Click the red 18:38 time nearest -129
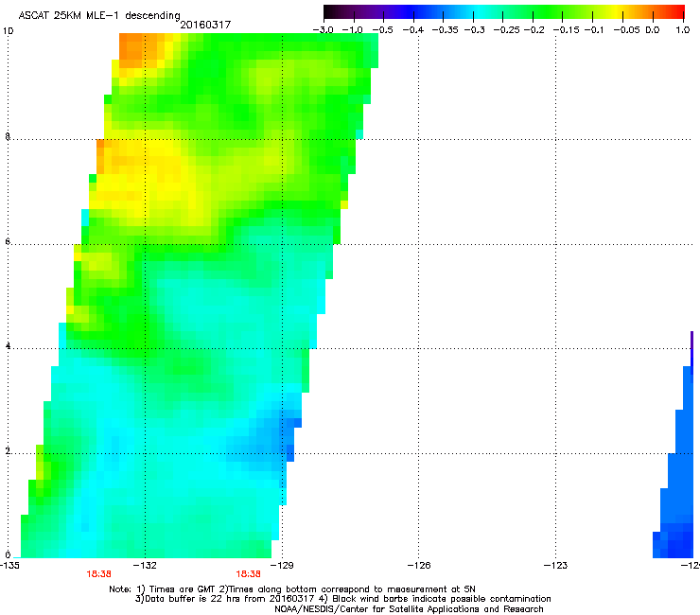This screenshot has height=615, width=700. (248, 574)
